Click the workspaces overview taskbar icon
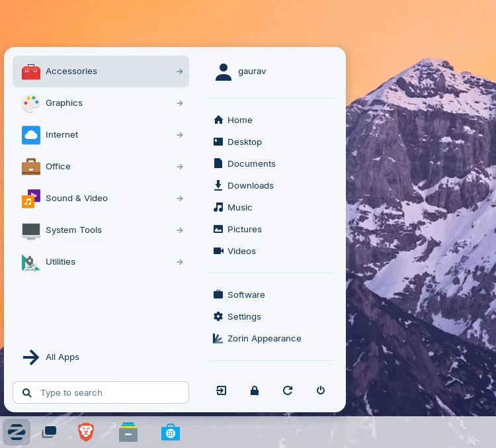Viewport: 496px width, 448px height. 49,432
